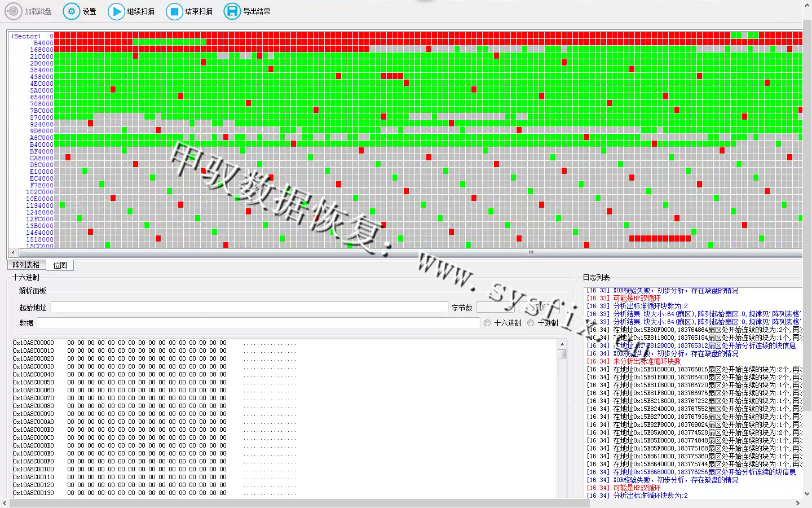Switch to the 阵列表格 tab
Image resolution: width=812 pixels, height=508 pixels.
tap(27, 265)
